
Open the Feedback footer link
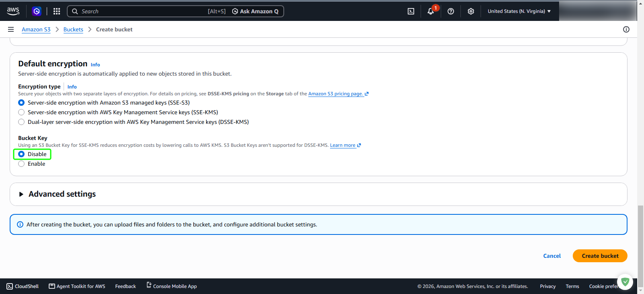pyautogui.click(x=126, y=286)
